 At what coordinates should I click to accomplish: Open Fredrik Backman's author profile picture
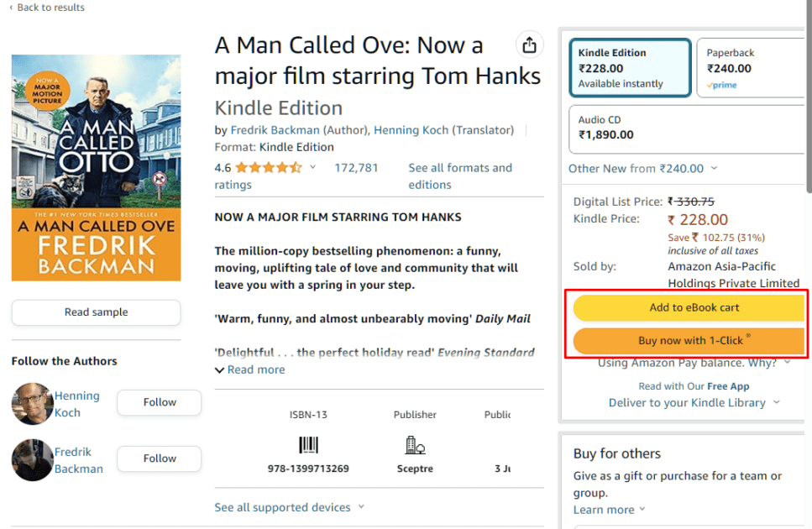(x=32, y=460)
